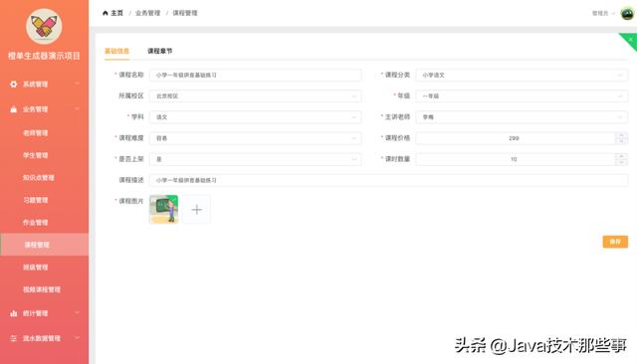The image size is (637, 364).
Task: Click the pencil heart logo in the sidebar
Action: pos(44,27)
